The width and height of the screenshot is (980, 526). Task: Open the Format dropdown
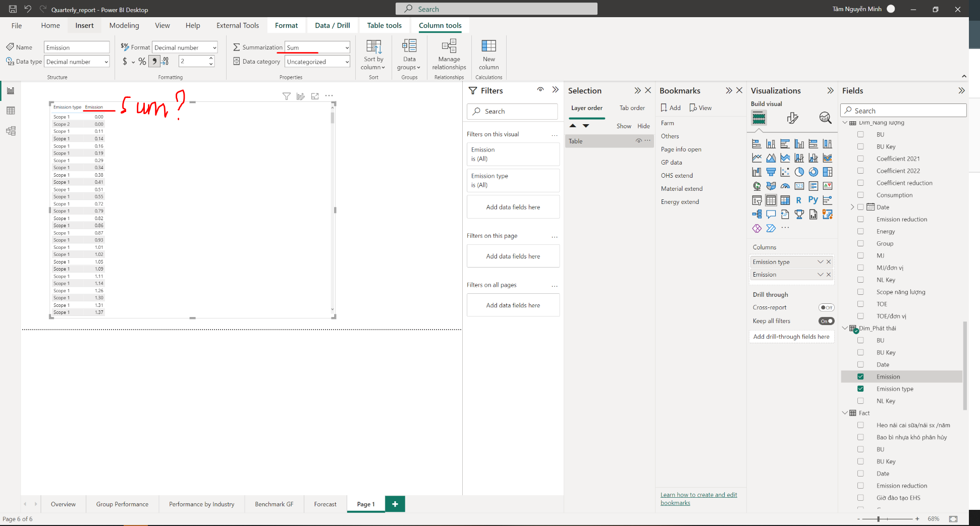click(x=185, y=47)
